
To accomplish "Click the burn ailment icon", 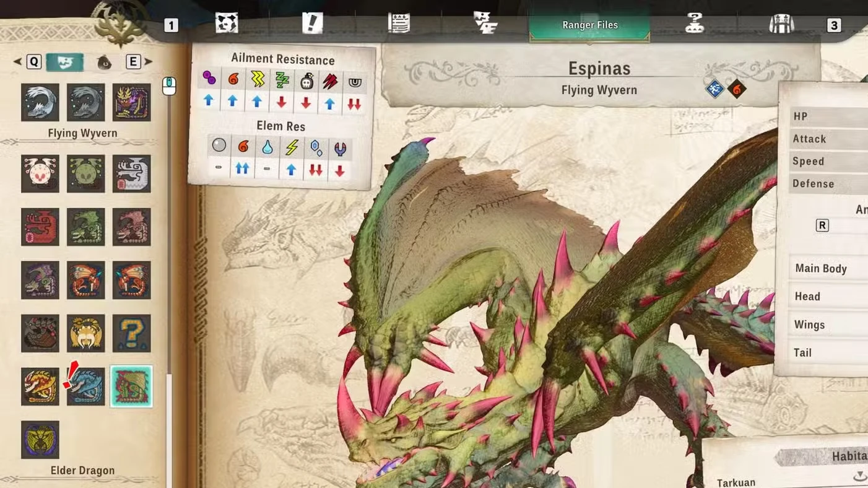I will [233, 79].
